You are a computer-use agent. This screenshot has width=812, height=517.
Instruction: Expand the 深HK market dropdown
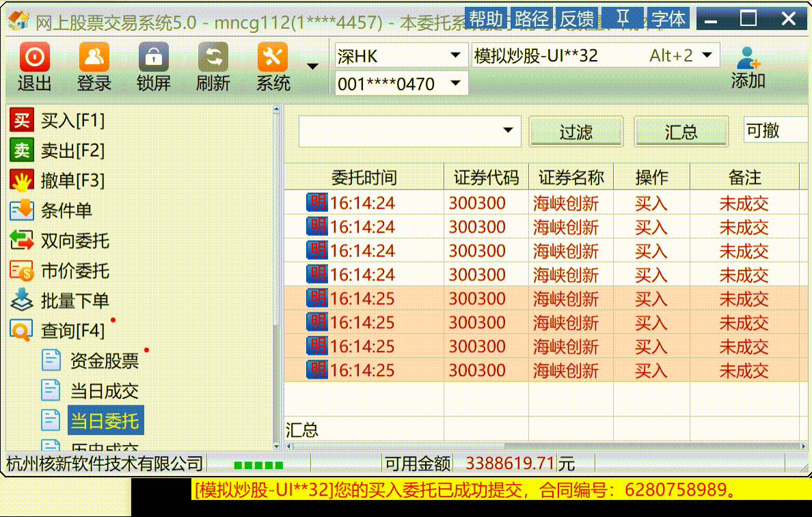pos(455,55)
